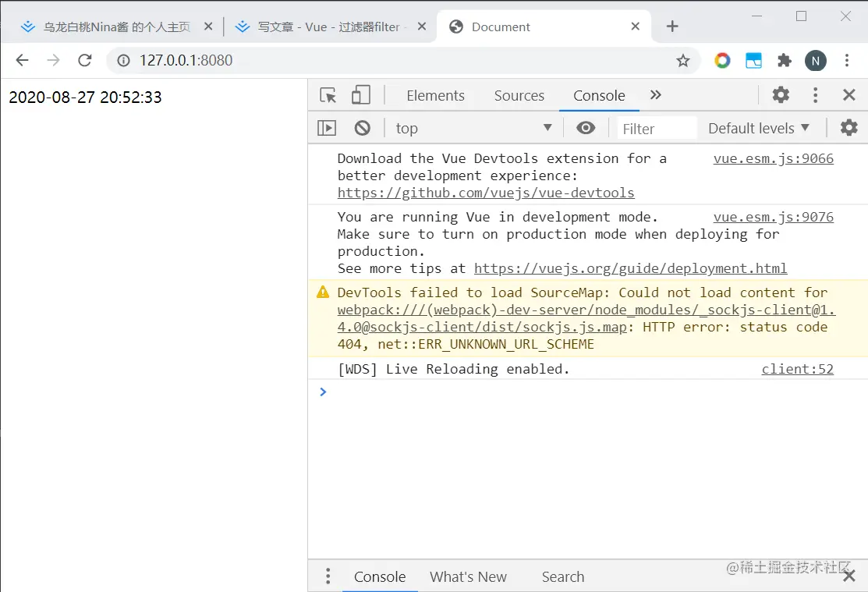The image size is (868, 592).
Task: Show more DevTools tabs chevron
Action: pos(656,95)
